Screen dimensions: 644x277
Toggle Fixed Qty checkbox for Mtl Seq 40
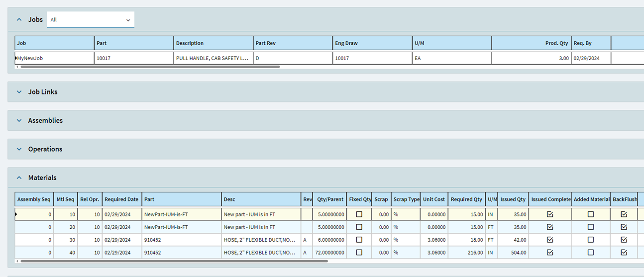tap(359, 253)
